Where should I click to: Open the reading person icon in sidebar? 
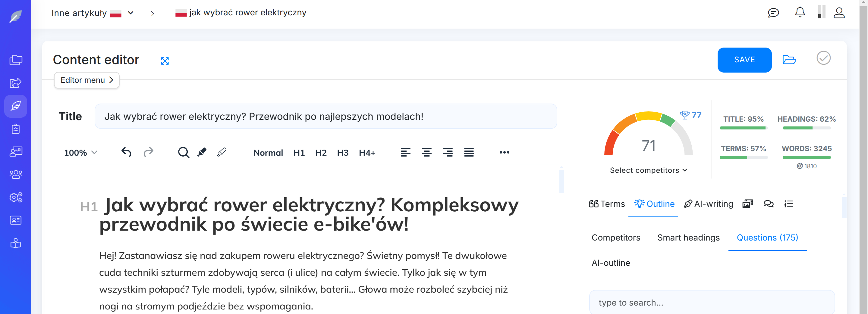click(x=15, y=243)
